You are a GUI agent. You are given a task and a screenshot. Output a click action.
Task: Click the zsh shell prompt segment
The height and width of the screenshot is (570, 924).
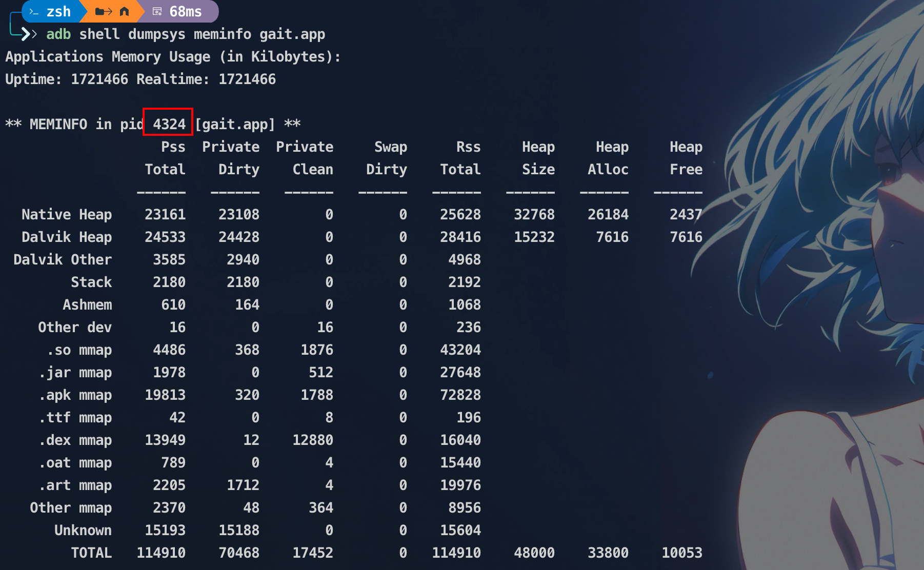coord(50,11)
